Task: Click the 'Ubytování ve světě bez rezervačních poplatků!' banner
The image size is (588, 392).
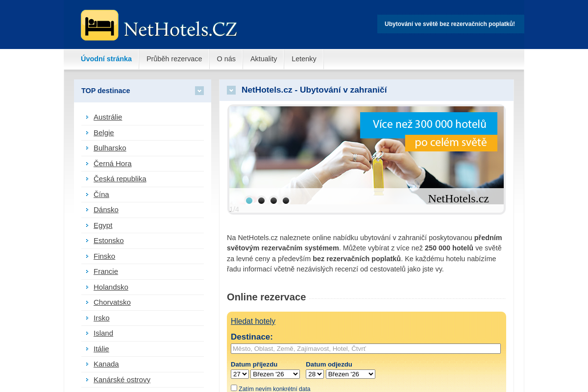Action: [x=451, y=24]
